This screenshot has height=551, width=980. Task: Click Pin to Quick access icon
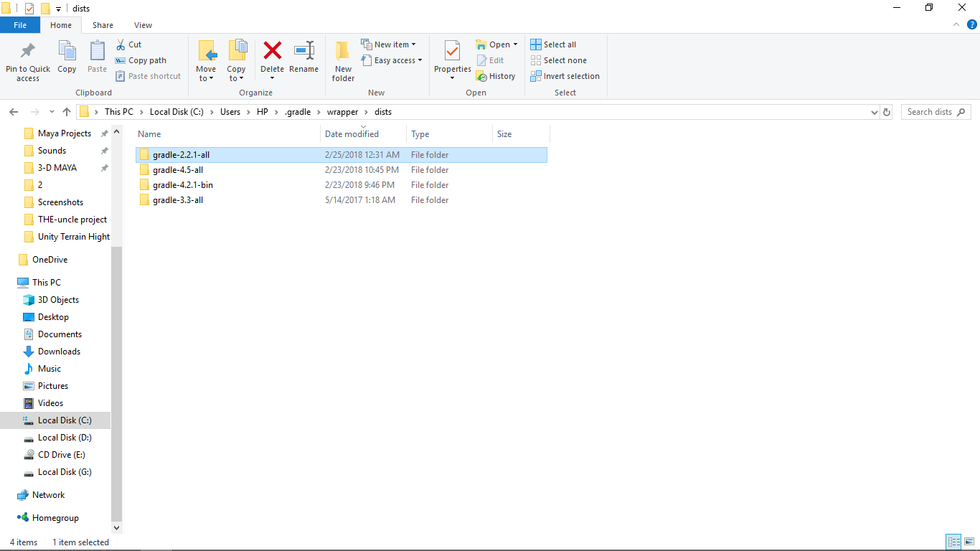pyautogui.click(x=28, y=52)
